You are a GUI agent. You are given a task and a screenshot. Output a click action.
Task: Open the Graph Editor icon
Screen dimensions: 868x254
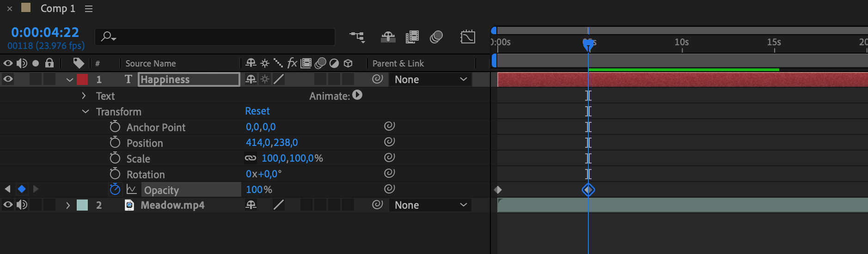(468, 37)
